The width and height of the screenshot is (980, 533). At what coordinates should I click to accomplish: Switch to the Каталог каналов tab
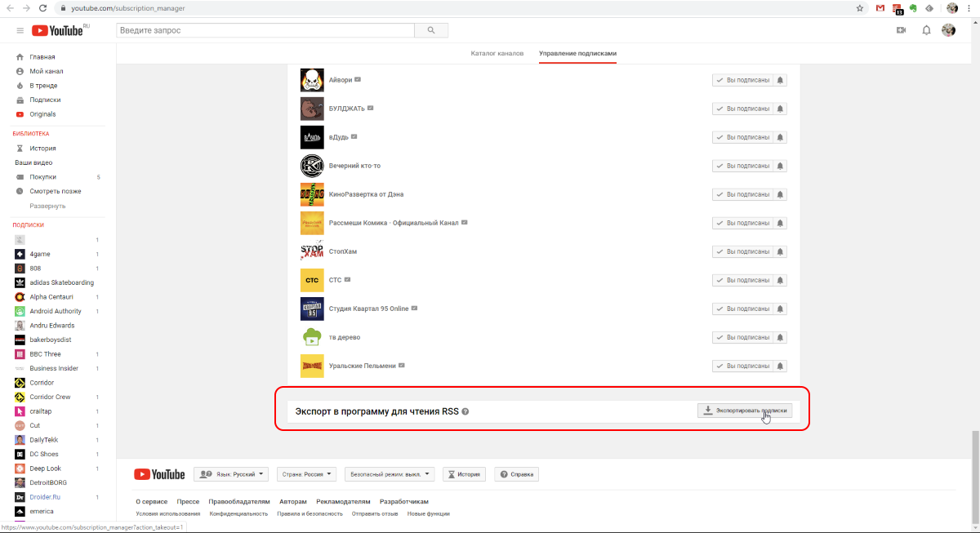497,51
